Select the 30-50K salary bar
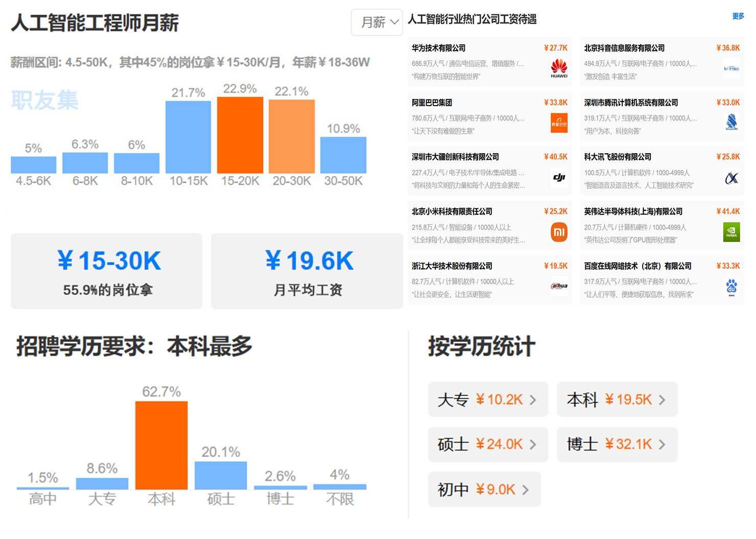The width and height of the screenshot is (756, 539). point(343,155)
